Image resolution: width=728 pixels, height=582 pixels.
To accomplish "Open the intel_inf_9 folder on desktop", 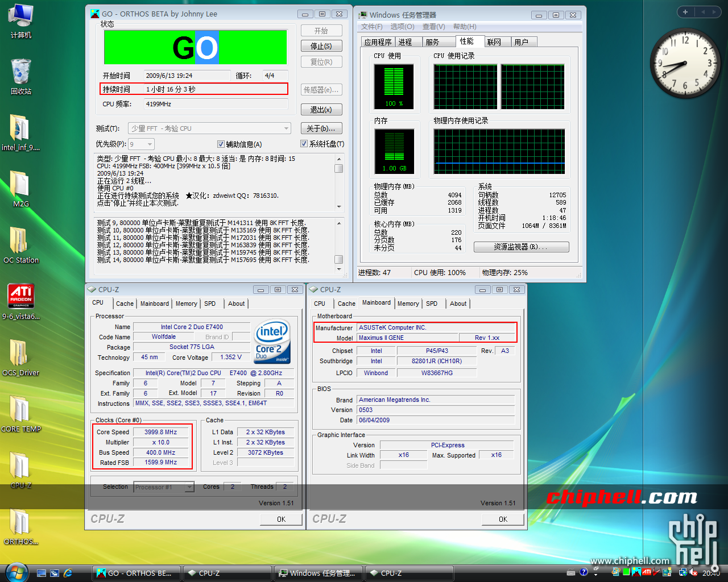I will pos(20,132).
